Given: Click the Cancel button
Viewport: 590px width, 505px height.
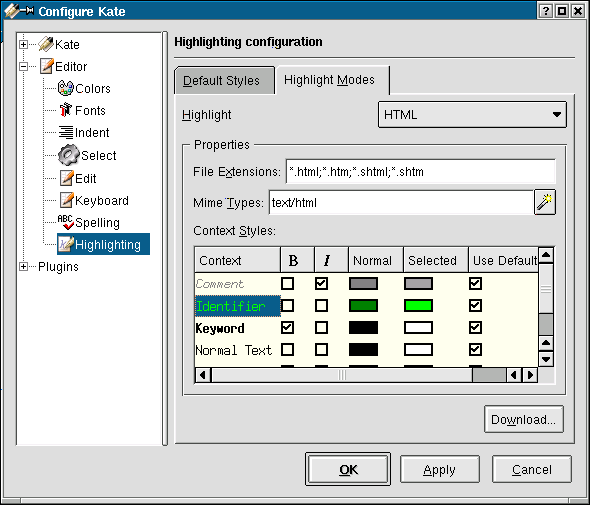Looking at the screenshot, I should (532, 469).
